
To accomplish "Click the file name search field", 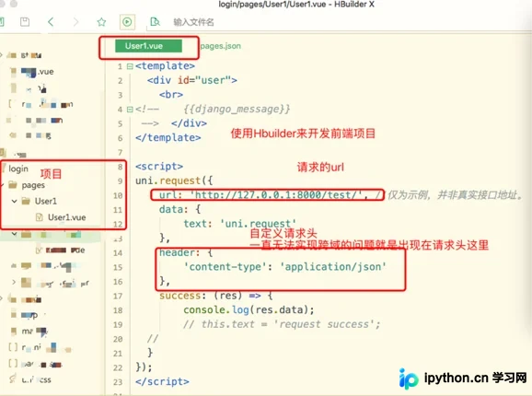I will [193, 22].
